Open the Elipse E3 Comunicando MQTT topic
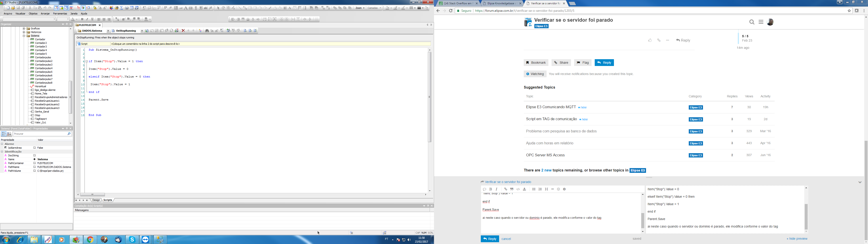The image size is (868, 244). (x=551, y=107)
